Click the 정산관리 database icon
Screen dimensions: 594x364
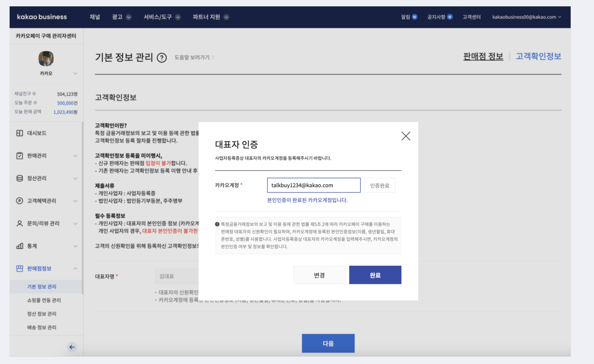(19, 178)
